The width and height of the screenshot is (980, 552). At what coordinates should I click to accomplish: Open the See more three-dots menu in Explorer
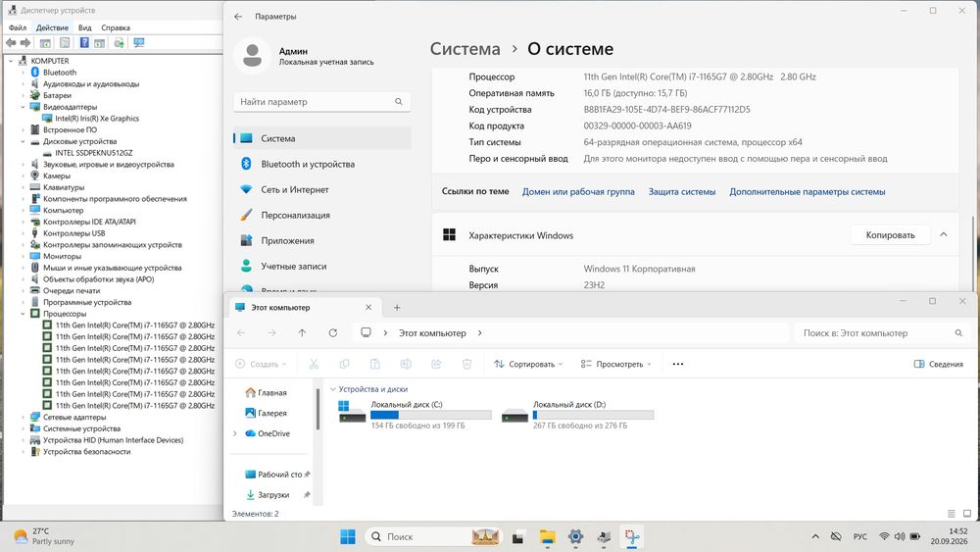[x=678, y=364]
